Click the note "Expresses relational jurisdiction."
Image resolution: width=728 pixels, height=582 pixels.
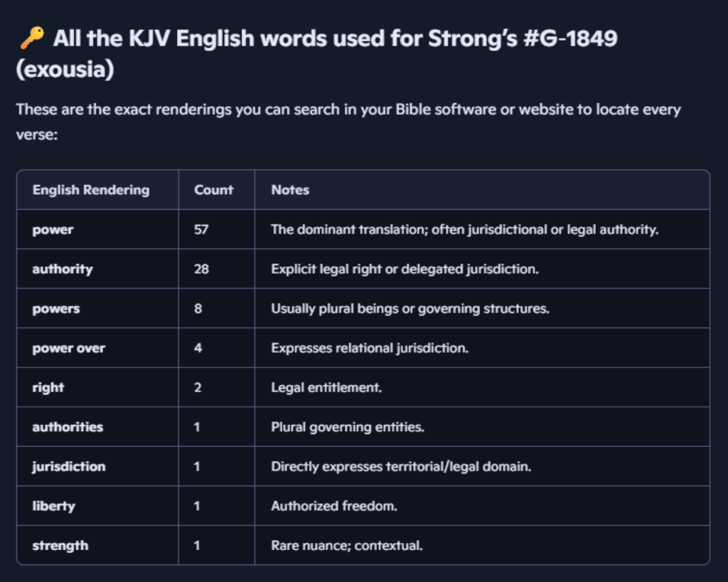(x=370, y=348)
